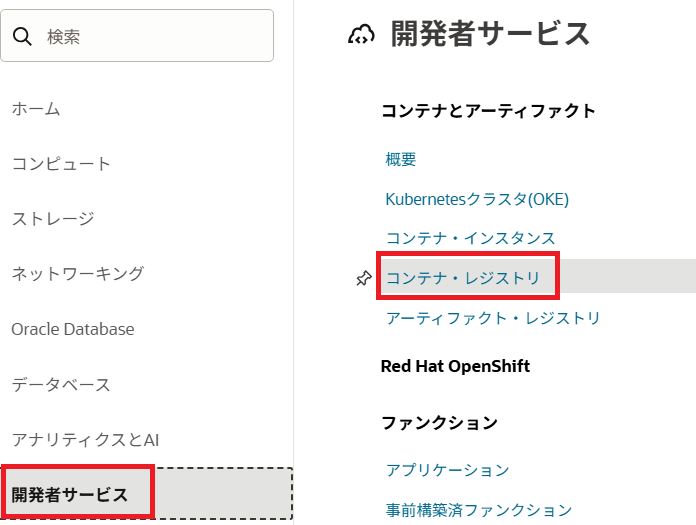This screenshot has width=696, height=525.
Task: Select Oracle Database in the sidebar
Action: (x=73, y=329)
